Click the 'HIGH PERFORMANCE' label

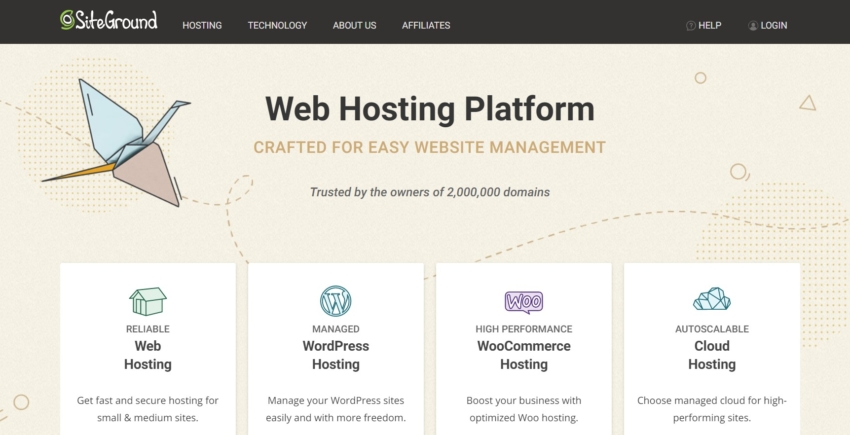click(x=524, y=329)
